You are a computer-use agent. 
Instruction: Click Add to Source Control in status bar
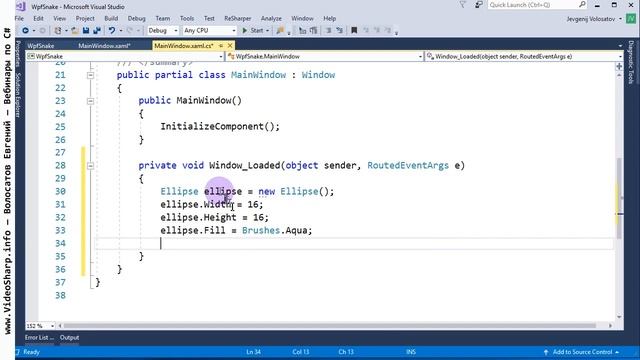point(582,352)
